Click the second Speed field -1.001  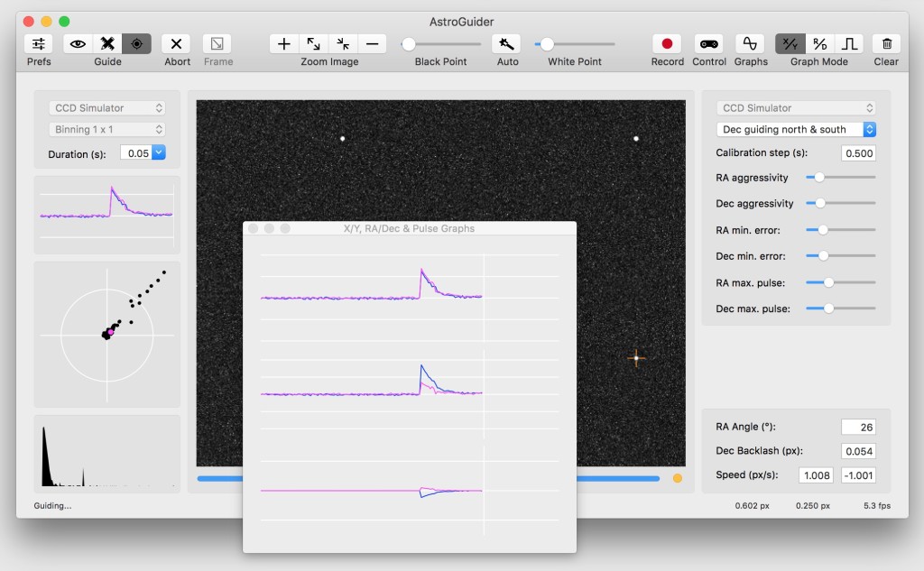click(x=859, y=475)
